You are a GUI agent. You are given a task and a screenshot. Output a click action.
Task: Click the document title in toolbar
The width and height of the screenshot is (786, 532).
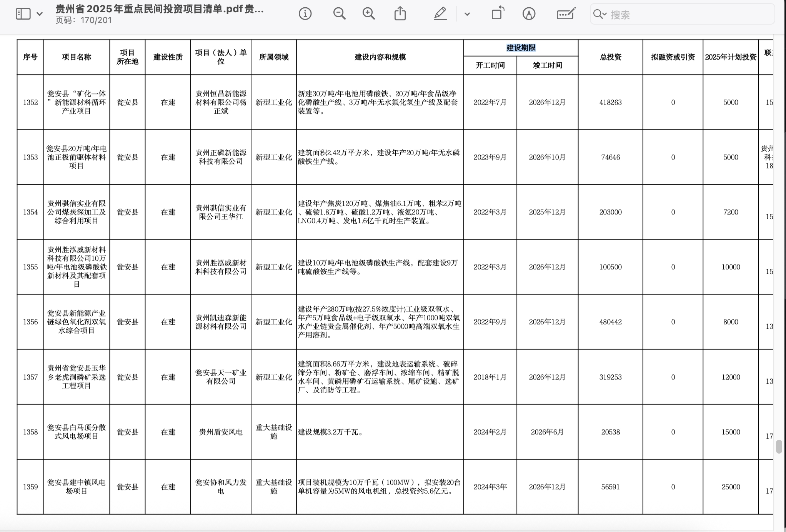[159, 9]
